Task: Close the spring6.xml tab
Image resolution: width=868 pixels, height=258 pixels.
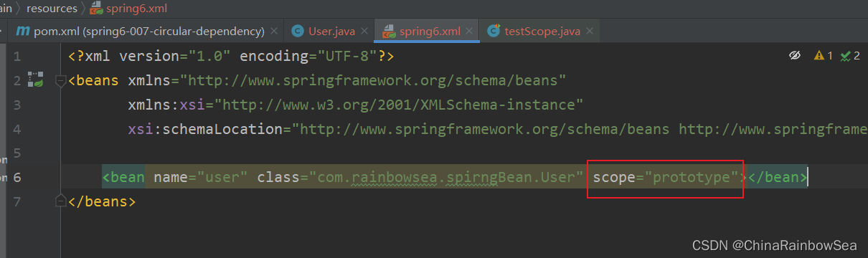Action: (x=471, y=32)
